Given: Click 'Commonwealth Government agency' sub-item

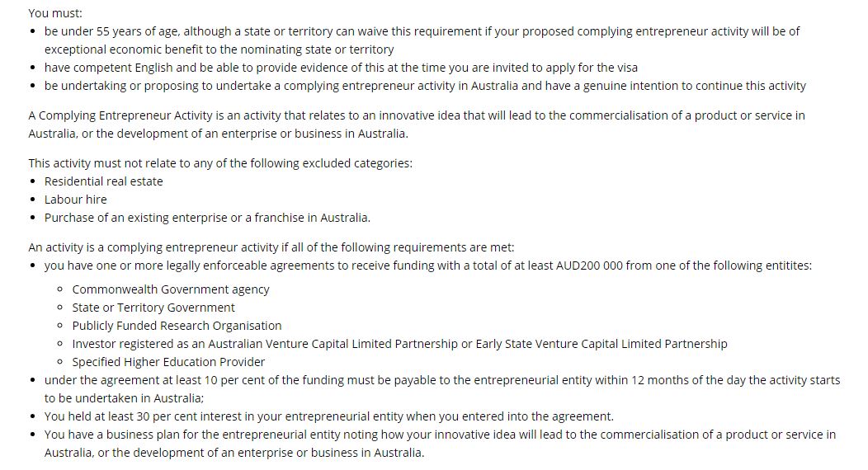Looking at the screenshot, I should point(171,289).
